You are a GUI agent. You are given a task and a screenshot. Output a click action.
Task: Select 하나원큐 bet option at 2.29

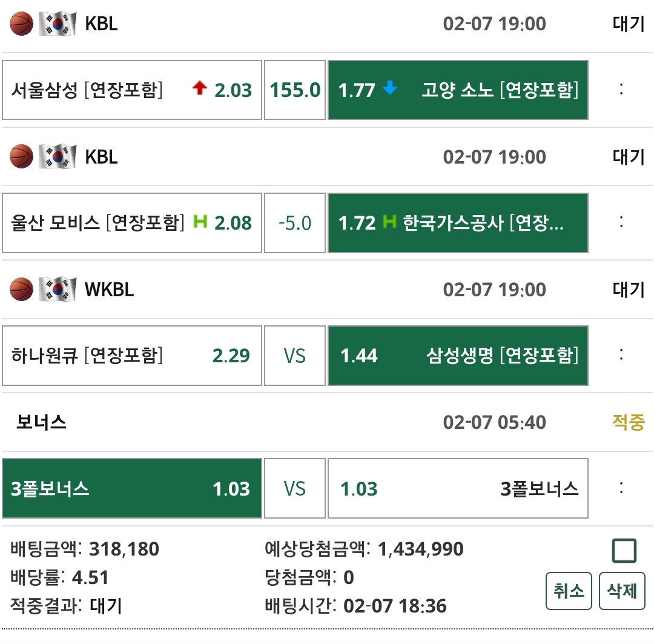click(132, 356)
